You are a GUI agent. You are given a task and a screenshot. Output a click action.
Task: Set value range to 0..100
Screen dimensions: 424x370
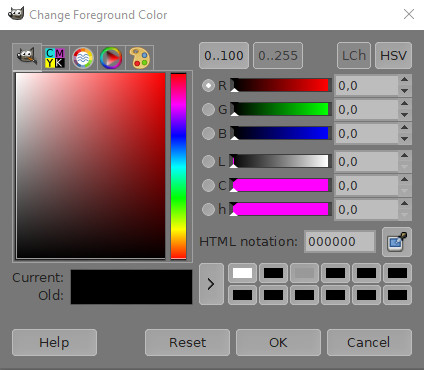pos(224,56)
